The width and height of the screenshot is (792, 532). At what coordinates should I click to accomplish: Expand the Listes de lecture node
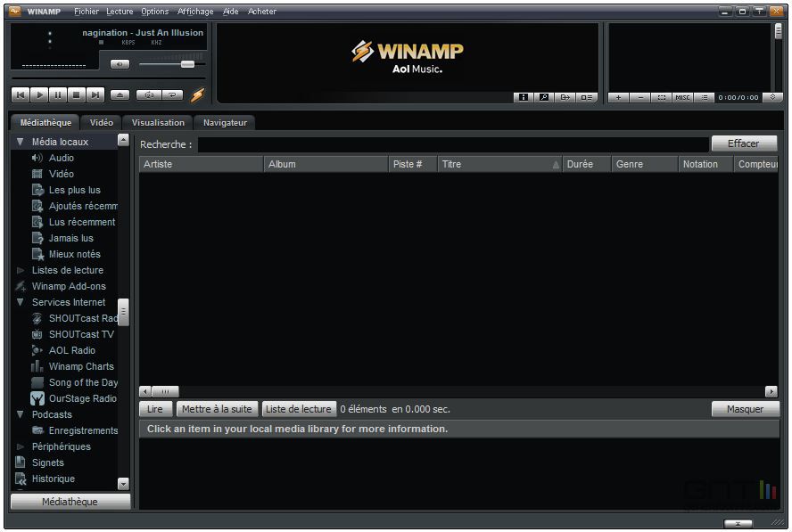tap(21, 270)
